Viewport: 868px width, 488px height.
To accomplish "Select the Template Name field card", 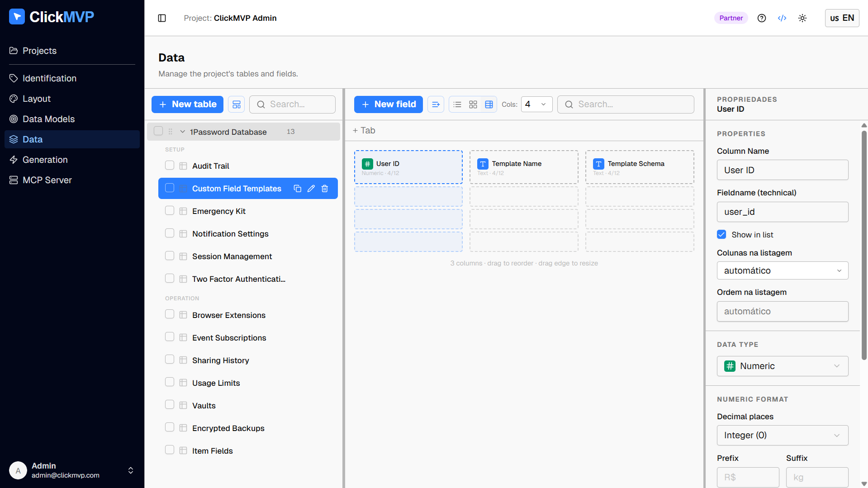I will point(524,167).
